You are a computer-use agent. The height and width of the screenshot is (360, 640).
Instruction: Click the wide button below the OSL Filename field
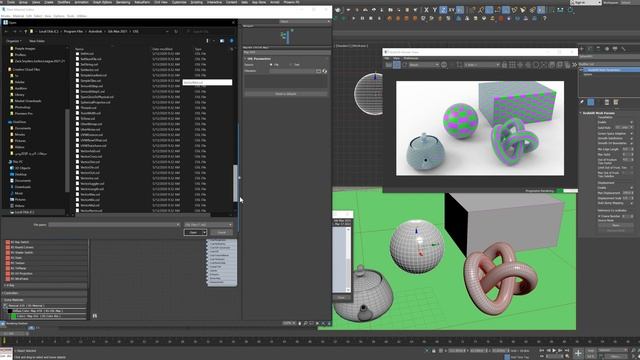tap(286, 94)
